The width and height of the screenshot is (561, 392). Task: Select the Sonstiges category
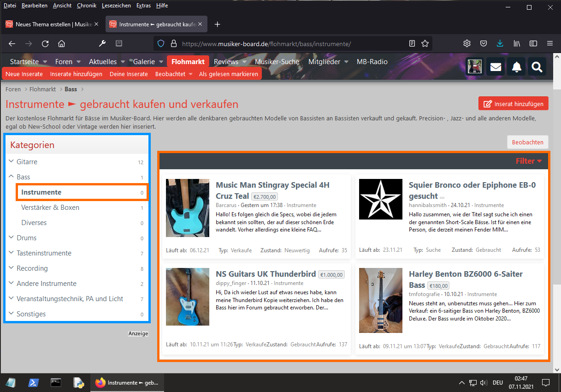[x=31, y=314]
